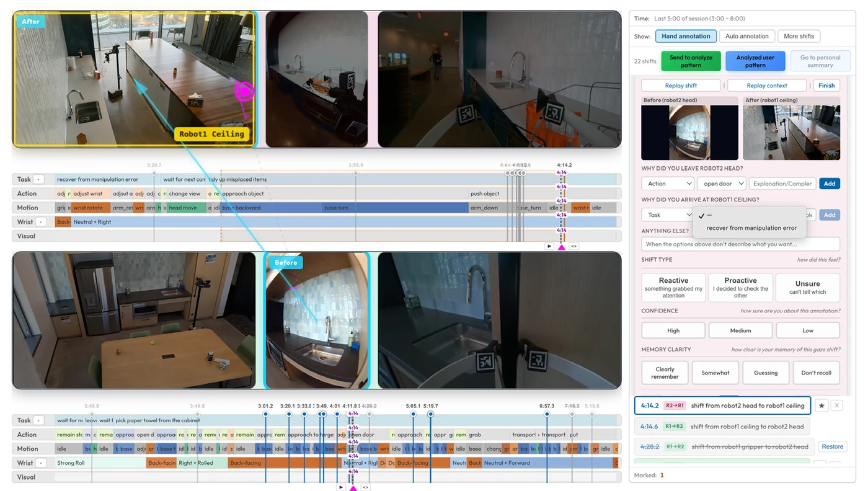The width and height of the screenshot is (868, 491).
Task: Click Replay shift
Action: [681, 86]
